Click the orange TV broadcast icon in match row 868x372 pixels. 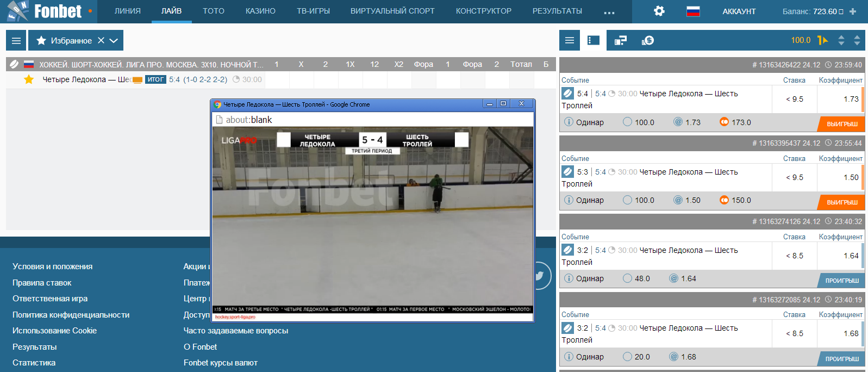[x=138, y=80]
